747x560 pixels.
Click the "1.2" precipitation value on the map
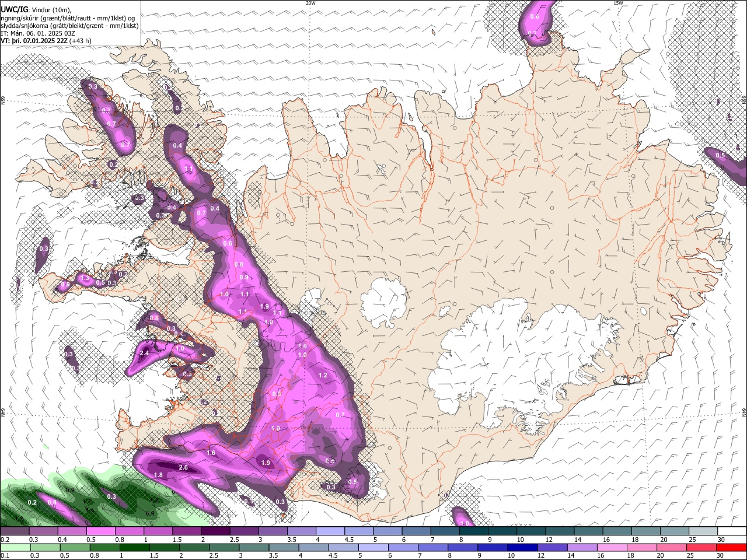[x=323, y=375]
